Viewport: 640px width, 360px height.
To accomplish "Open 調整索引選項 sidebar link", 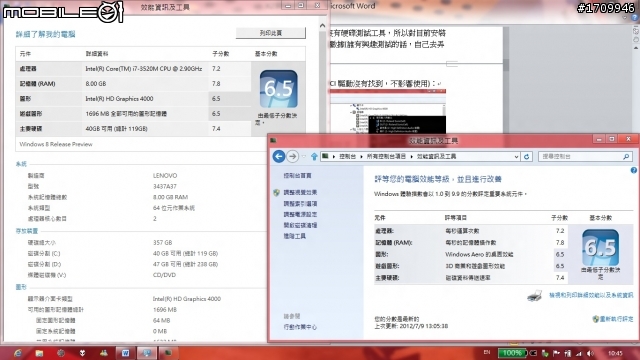I will pyautogui.click(x=300, y=203).
